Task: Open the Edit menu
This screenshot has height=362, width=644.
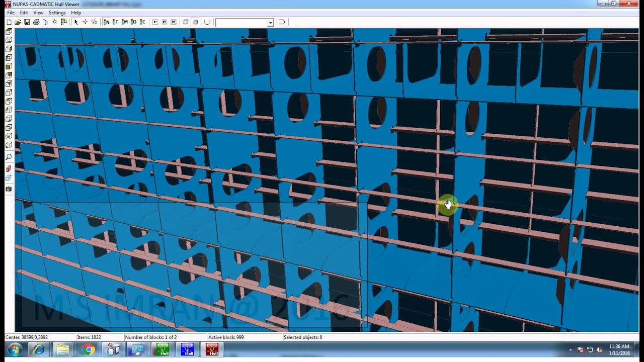Action: pos(24,13)
